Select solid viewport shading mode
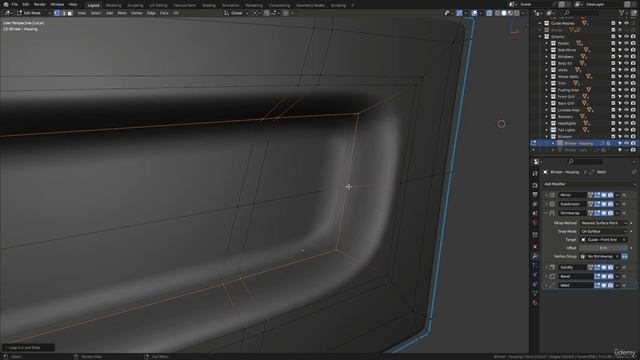 point(504,13)
